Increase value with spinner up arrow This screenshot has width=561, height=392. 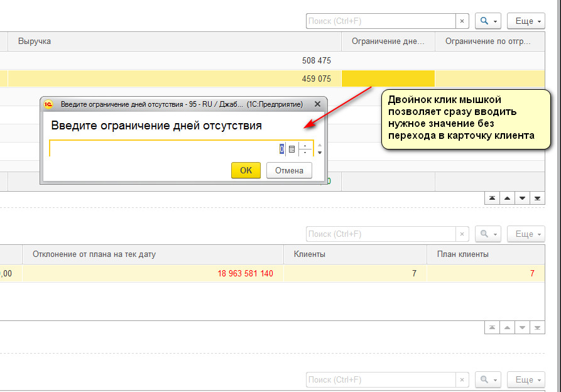[x=305, y=146]
